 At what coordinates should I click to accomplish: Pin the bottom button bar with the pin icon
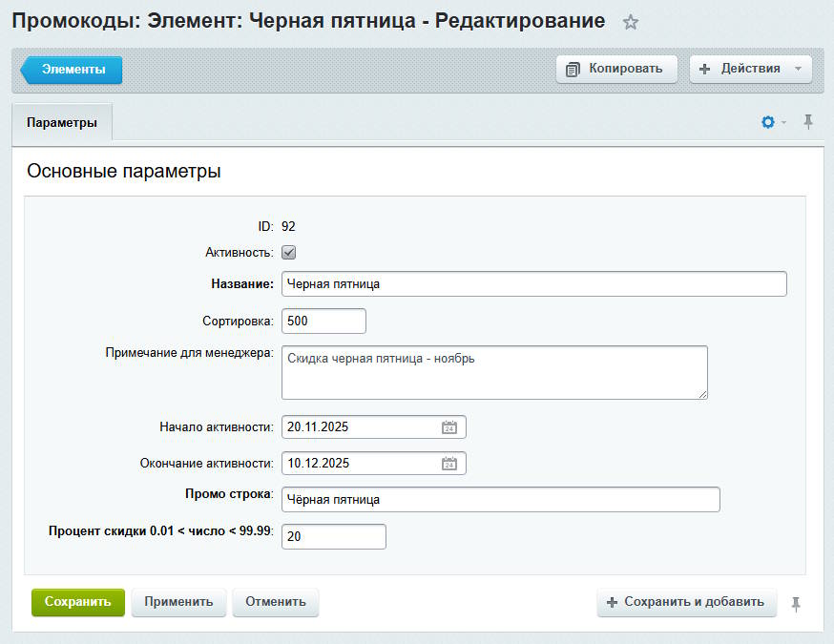pos(797,603)
